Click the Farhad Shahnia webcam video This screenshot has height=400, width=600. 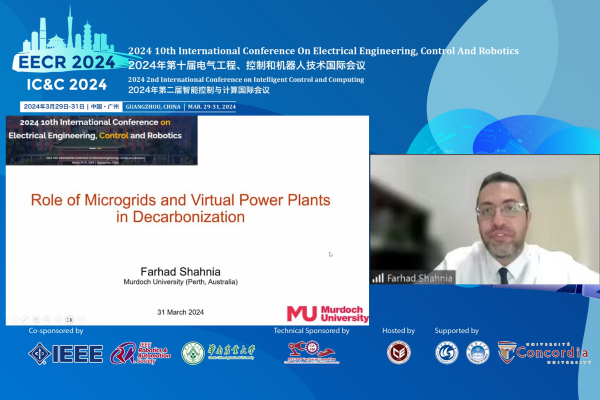pos(484,220)
